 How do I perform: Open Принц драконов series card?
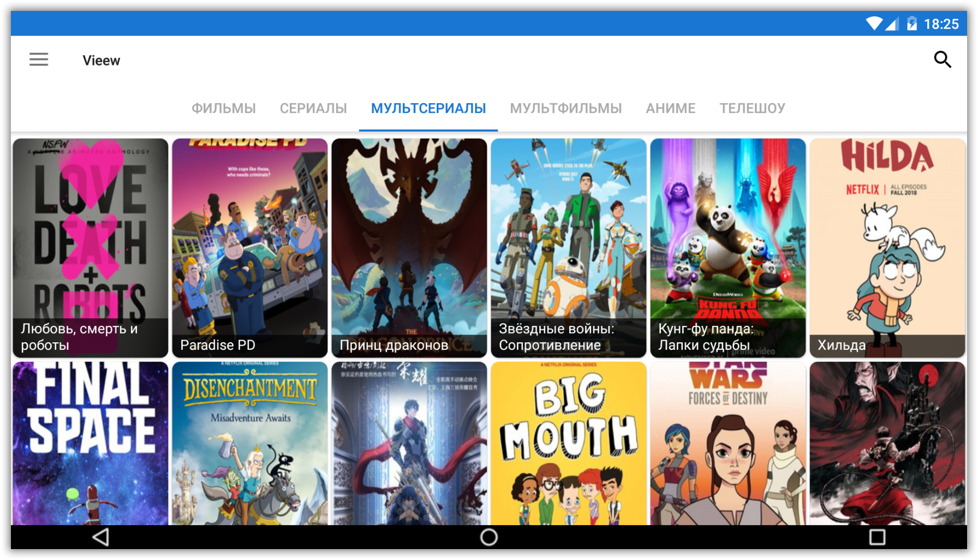tap(409, 248)
